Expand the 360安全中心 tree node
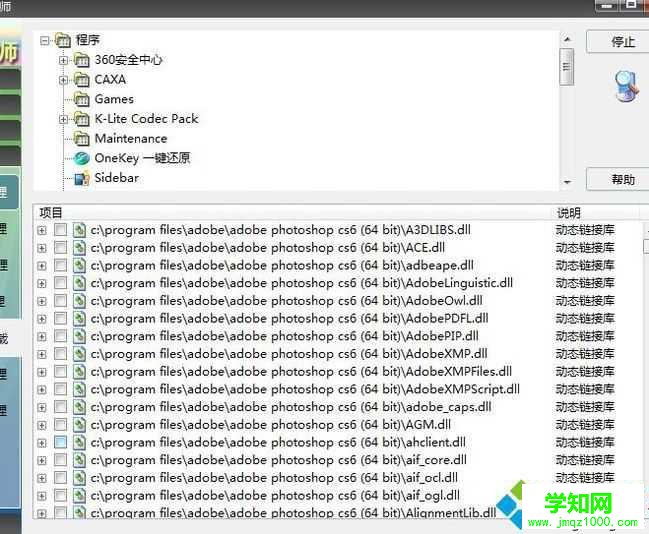Viewport: 649px width, 534px height. coord(63,60)
